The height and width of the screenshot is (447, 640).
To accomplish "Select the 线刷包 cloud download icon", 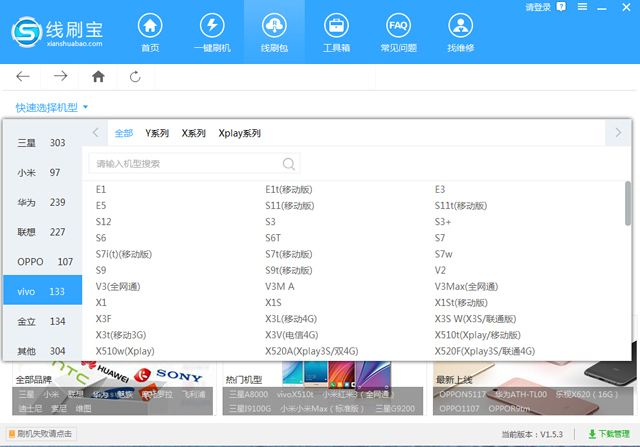I will click(x=274, y=25).
